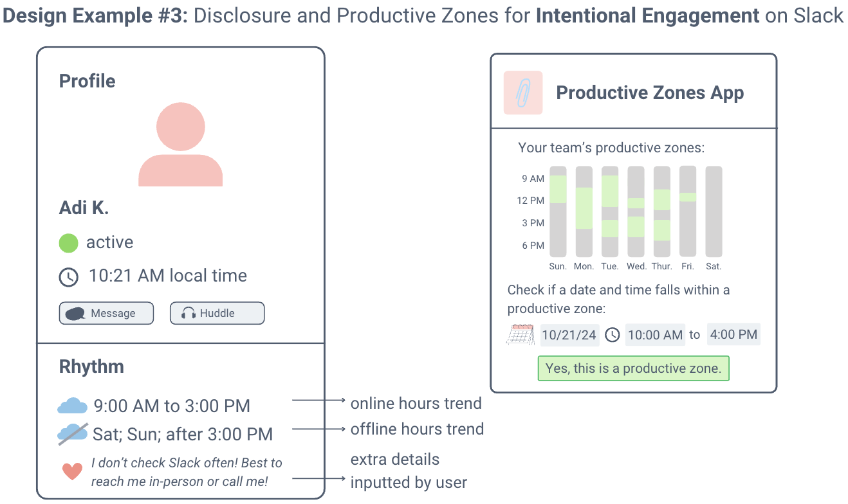848x504 pixels.
Task: Click the Friday productive zone green block
Action: pyautogui.click(x=688, y=197)
